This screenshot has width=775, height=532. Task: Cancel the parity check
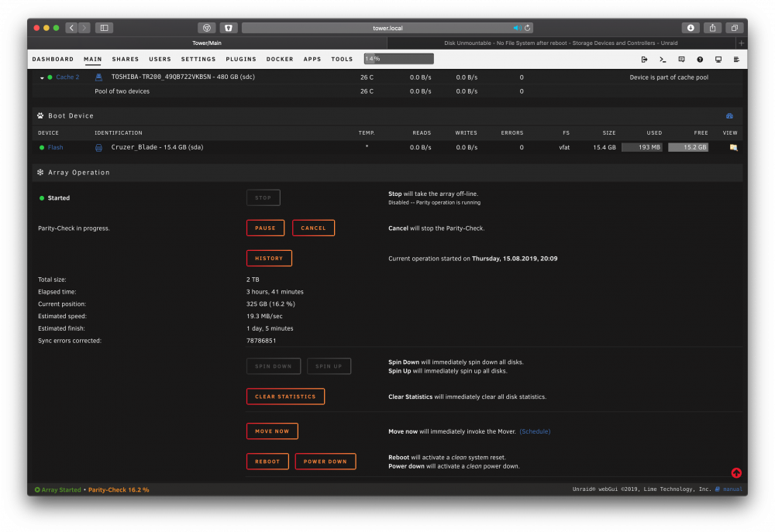[313, 228]
